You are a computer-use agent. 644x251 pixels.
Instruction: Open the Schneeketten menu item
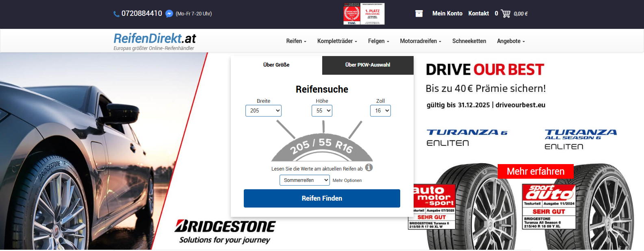coord(469,41)
